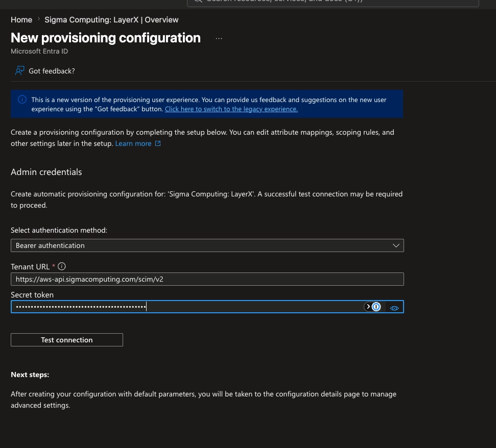
Task: Open the external link icon beside Learn more
Action: point(158,143)
